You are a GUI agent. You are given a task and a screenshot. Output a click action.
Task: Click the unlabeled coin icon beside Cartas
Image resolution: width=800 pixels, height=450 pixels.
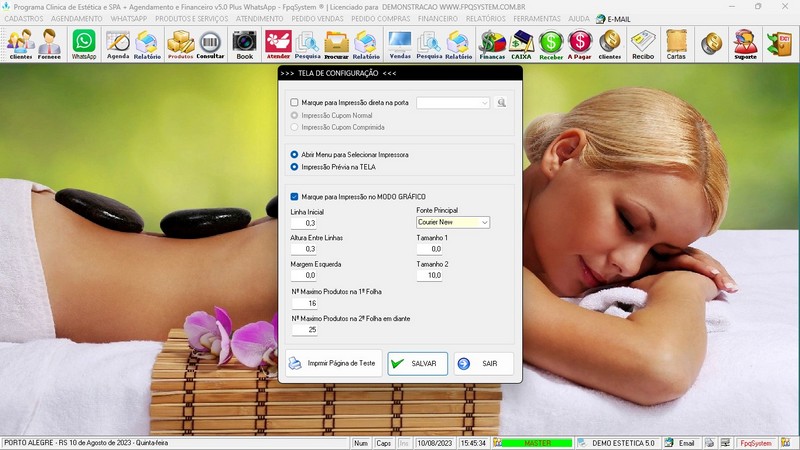[x=711, y=43]
